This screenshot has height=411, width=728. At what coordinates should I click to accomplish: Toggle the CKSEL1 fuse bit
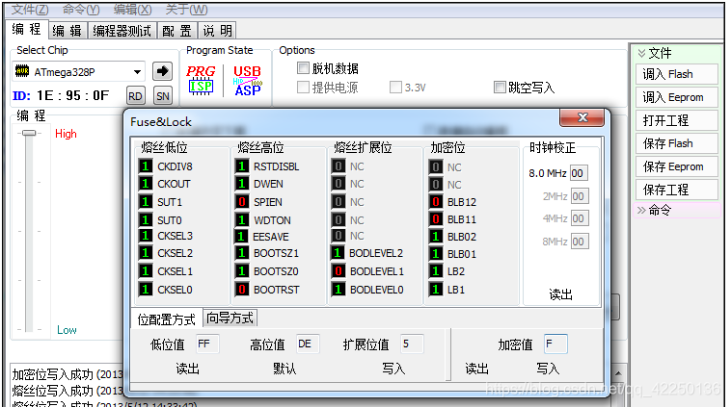pyautogui.click(x=145, y=271)
